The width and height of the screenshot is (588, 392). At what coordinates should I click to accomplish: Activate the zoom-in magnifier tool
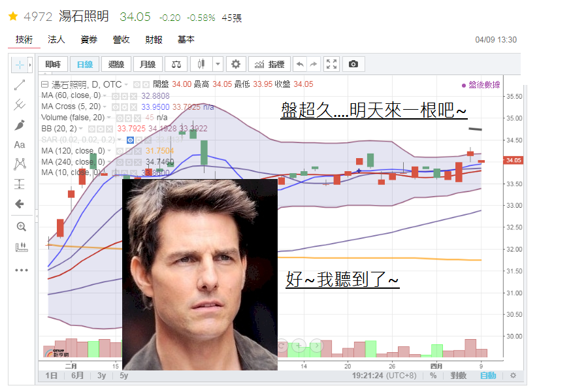21,227
